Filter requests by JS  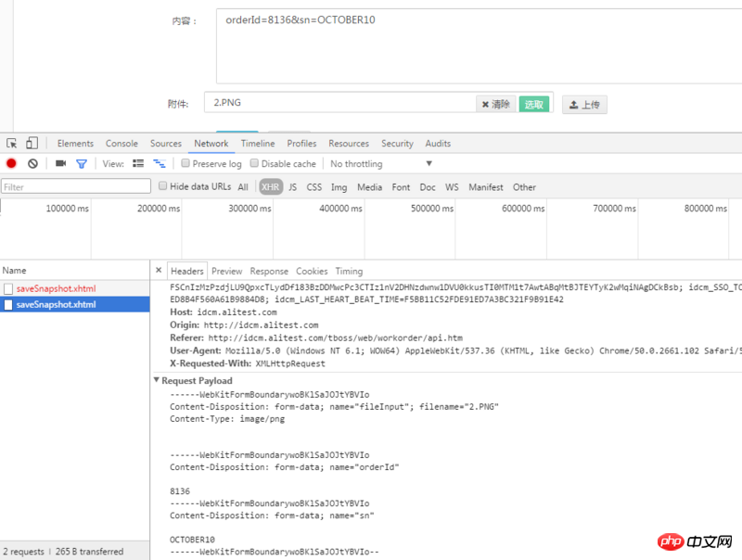(x=292, y=187)
